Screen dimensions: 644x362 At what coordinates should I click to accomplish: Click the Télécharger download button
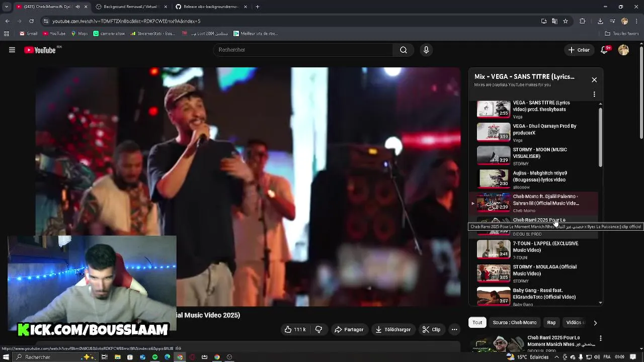point(393,329)
